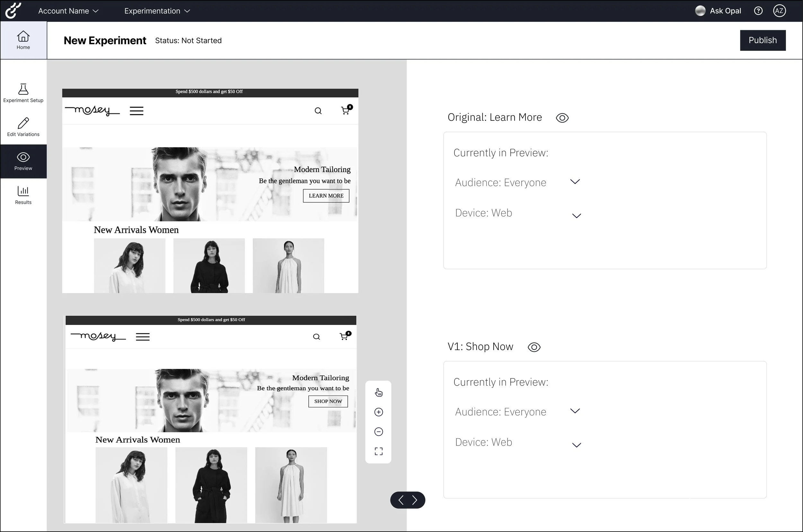Open the Results sidebar tab
The width and height of the screenshot is (803, 532).
(23, 195)
